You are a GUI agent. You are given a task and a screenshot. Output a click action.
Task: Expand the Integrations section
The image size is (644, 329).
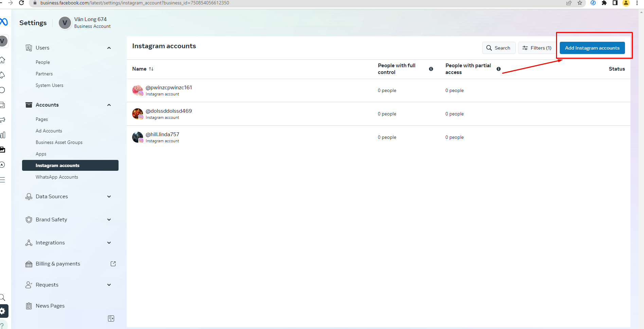pyautogui.click(x=70, y=243)
